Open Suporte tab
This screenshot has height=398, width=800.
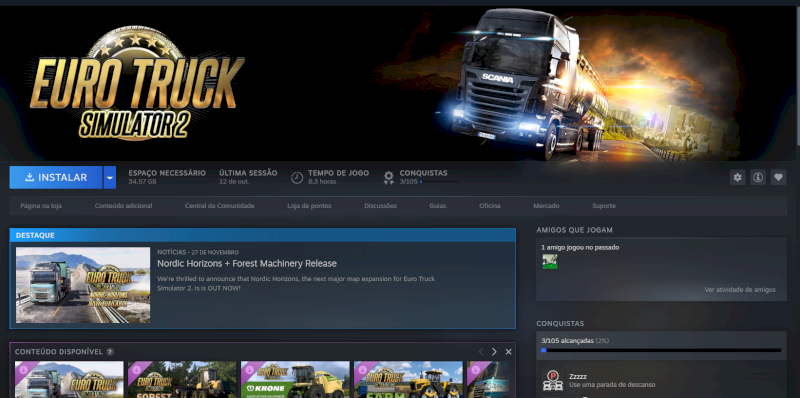pyautogui.click(x=604, y=206)
